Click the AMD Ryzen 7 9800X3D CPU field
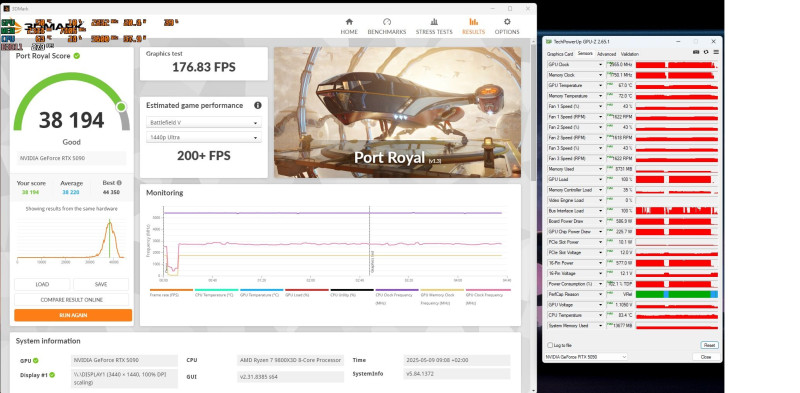 [290, 360]
